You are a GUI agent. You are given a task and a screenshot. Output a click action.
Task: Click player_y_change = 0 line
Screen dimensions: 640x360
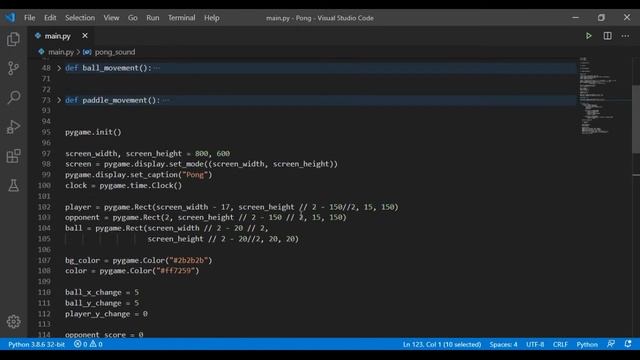[106, 314]
